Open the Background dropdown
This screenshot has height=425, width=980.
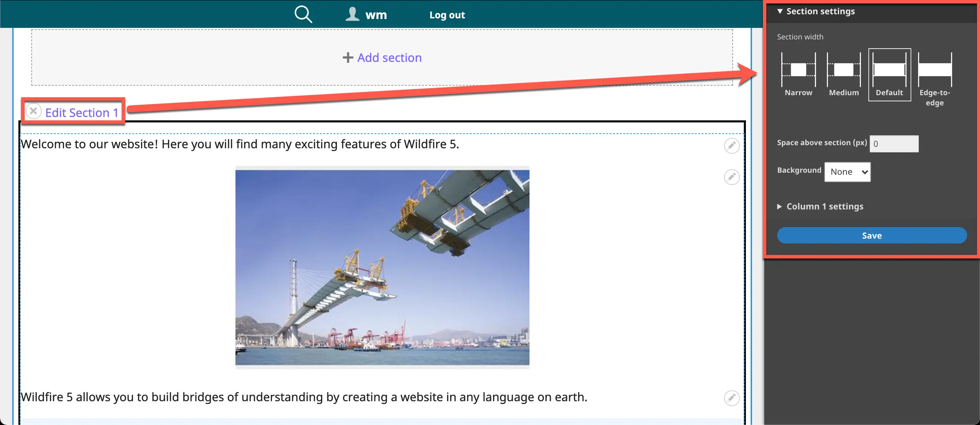[847, 172]
